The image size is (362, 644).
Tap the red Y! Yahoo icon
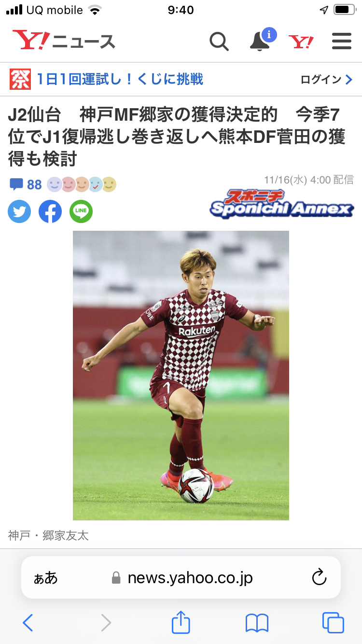coord(301,42)
